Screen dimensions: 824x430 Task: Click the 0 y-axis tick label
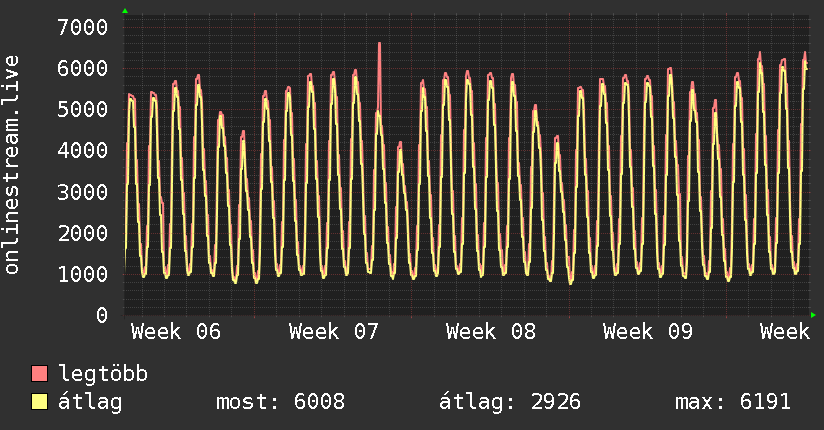tap(102, 315)
